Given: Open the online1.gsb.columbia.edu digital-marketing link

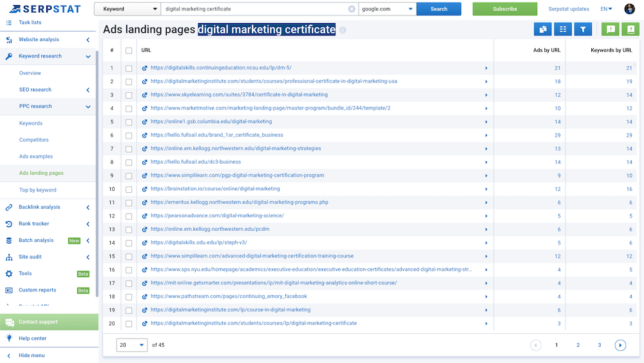Looking at the screenshot, I should pyautogui.click(x=211, y=122).
